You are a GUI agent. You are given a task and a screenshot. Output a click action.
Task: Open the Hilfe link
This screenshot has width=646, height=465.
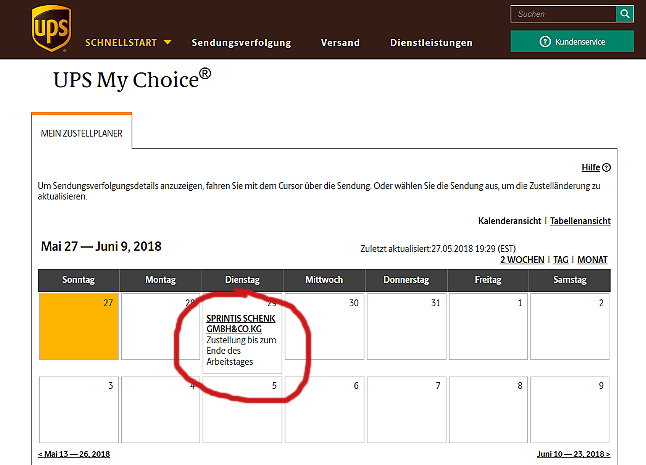pos(590,168)
